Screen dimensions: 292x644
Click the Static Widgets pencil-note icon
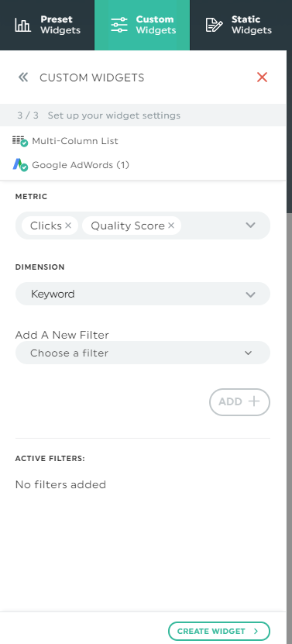(x=214, y=25)
